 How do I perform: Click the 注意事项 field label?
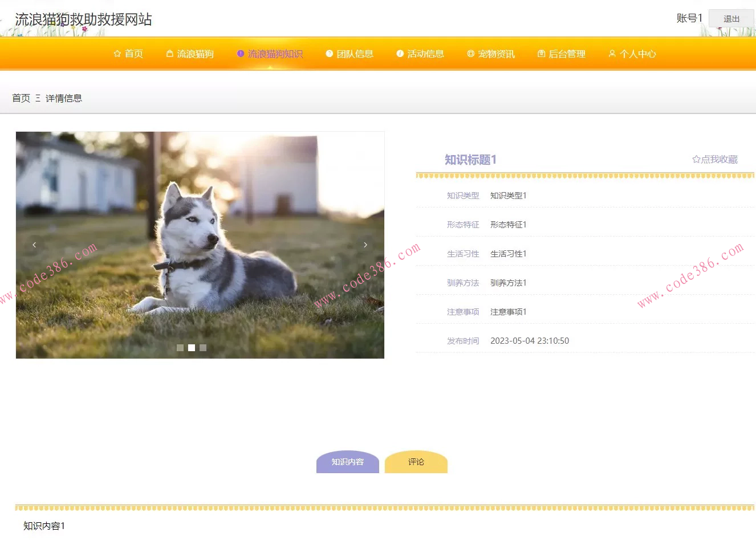pyautogui.click(x=463, y=312)
